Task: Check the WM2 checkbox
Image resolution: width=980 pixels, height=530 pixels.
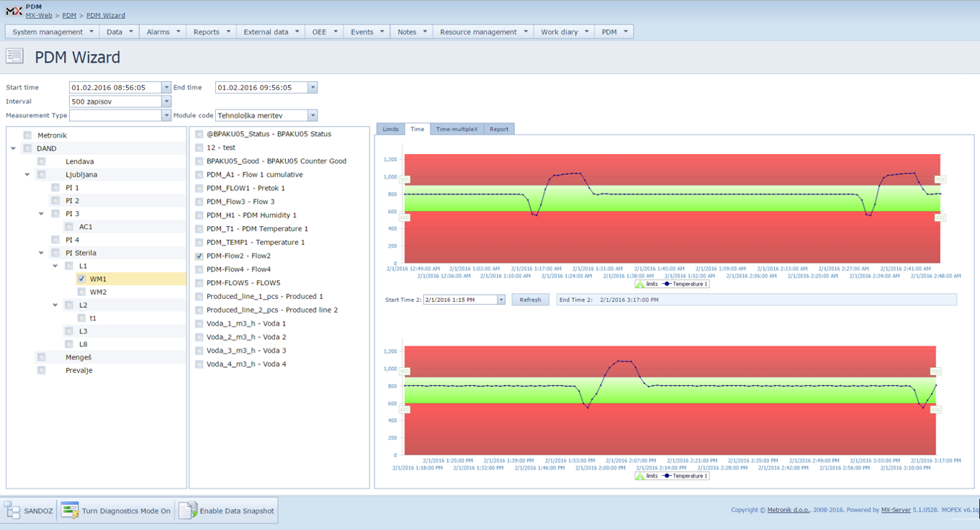Action: (x=82, y=292)
